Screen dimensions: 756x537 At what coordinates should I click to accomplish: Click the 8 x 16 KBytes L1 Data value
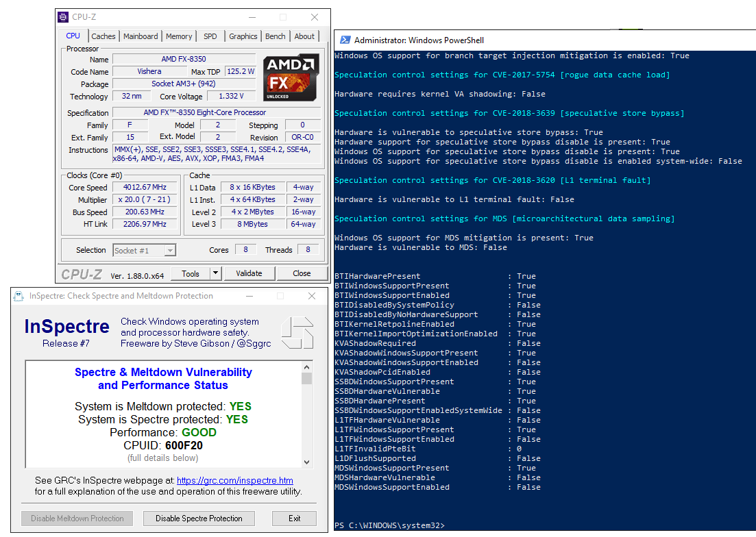pyautogui.click(x=253, y=188)
